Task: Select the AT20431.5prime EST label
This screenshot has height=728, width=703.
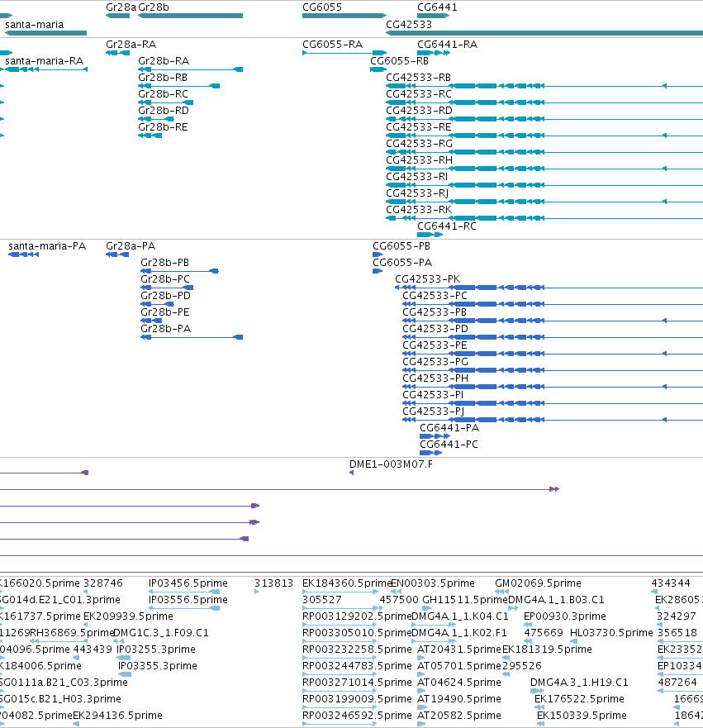Action: tap(459, 649)
